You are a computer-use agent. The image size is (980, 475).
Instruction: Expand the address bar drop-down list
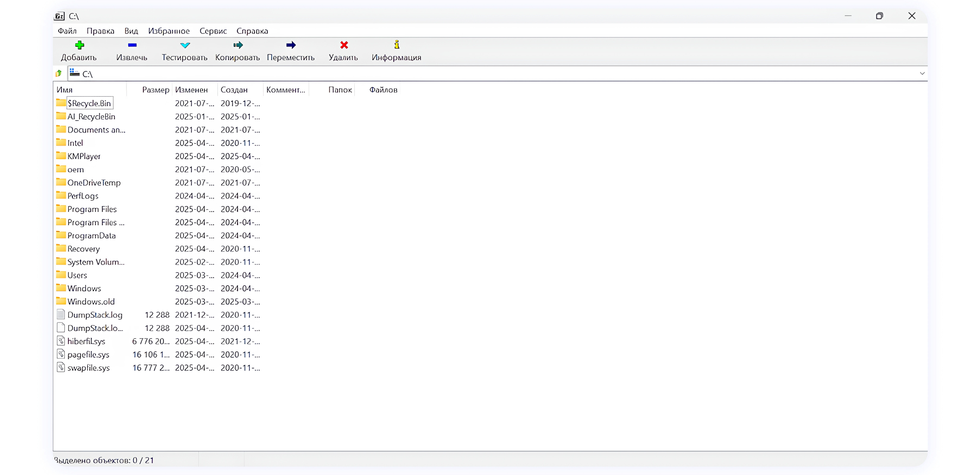tap(922, 73)
